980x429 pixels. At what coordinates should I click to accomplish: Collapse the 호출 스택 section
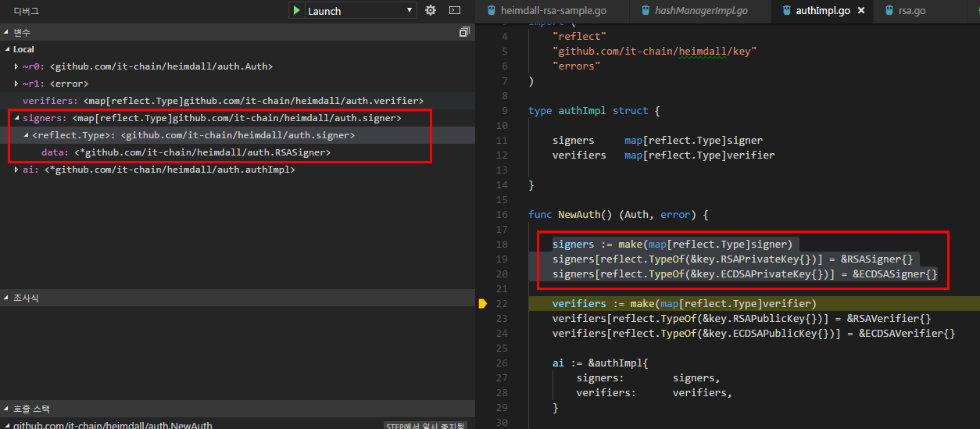7,409
